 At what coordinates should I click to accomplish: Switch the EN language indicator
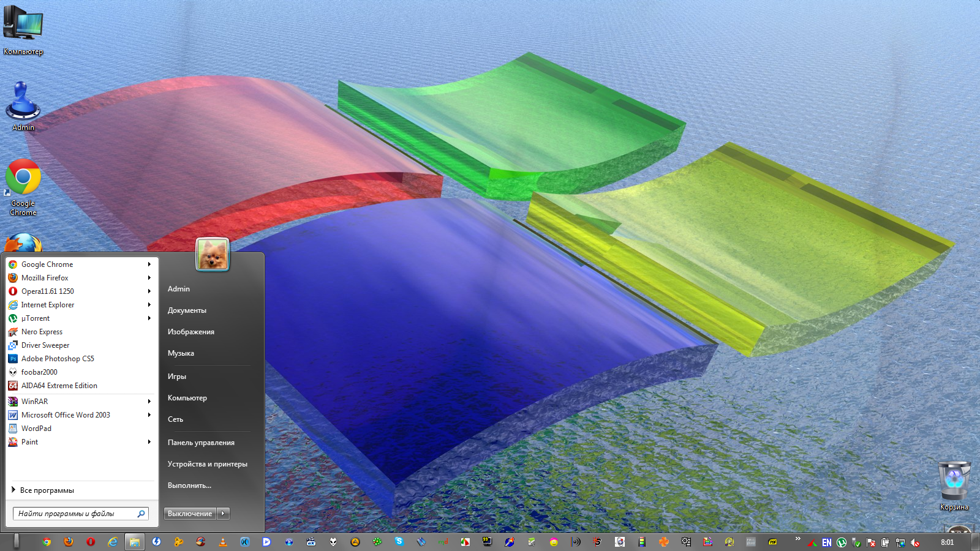827,542
